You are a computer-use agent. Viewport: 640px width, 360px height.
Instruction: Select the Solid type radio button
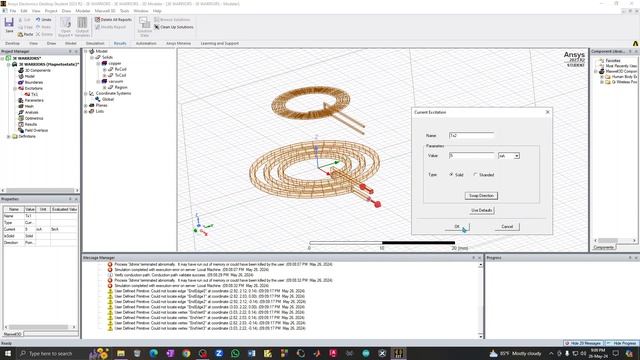pyautogui.click(x=451, y=175)
